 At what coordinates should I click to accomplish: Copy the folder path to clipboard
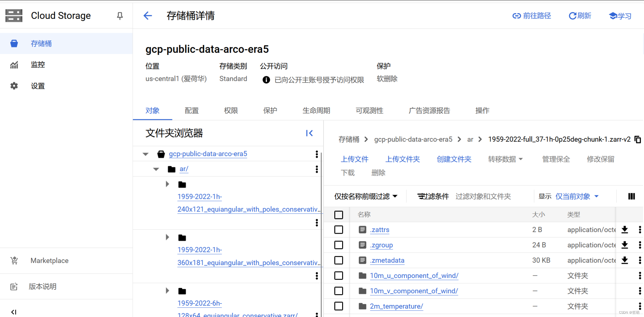point(638,140)
